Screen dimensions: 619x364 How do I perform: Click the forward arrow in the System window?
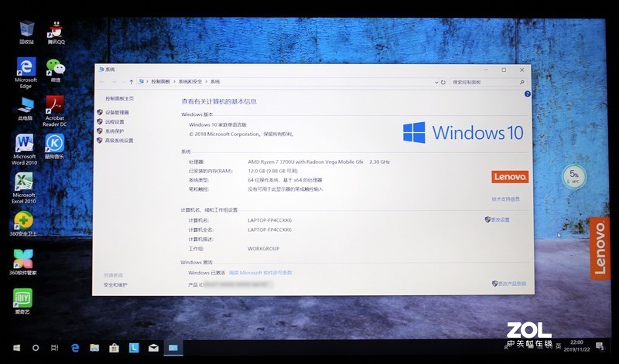(x=114, y=82)
